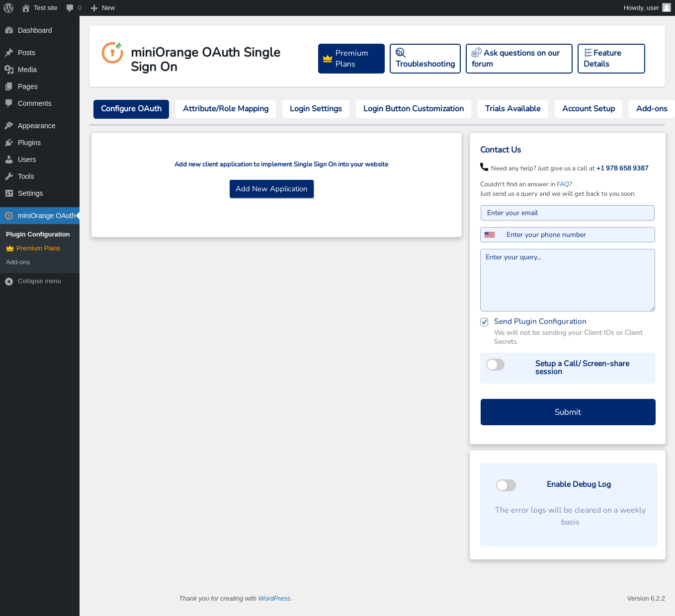The height and width of the screenshot is (616, 675).
Task: Open the Trials Available tab
Action: pyautogui.click(x=513, y=109)
